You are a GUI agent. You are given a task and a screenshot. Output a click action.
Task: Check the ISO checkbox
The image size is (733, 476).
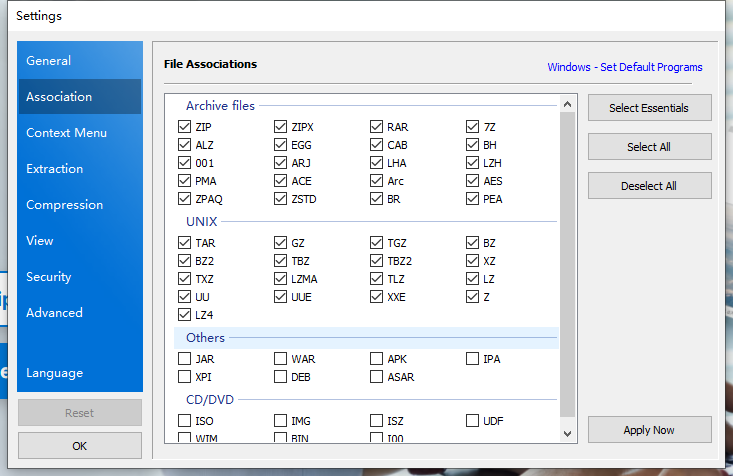pos(184,421)
